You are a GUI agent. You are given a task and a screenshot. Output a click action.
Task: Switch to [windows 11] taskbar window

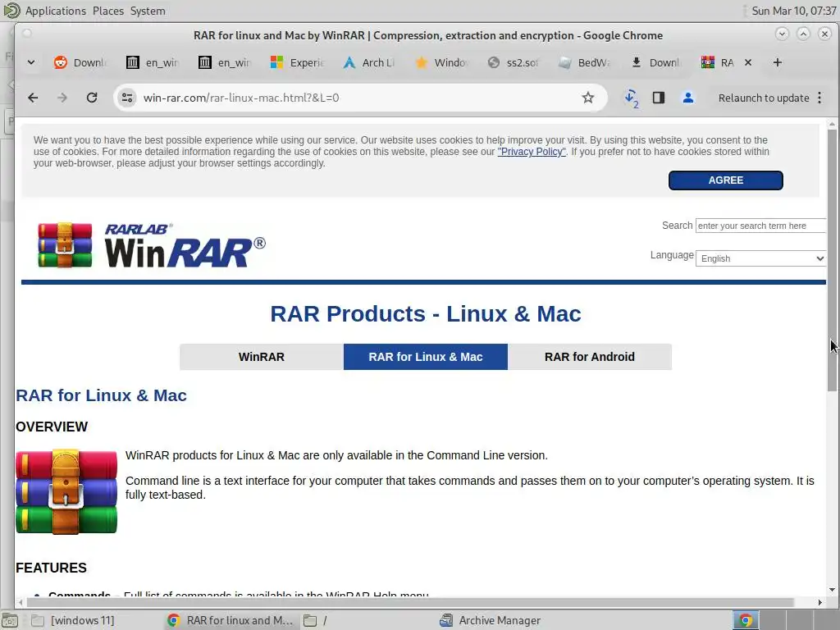(x=73, y=620)
